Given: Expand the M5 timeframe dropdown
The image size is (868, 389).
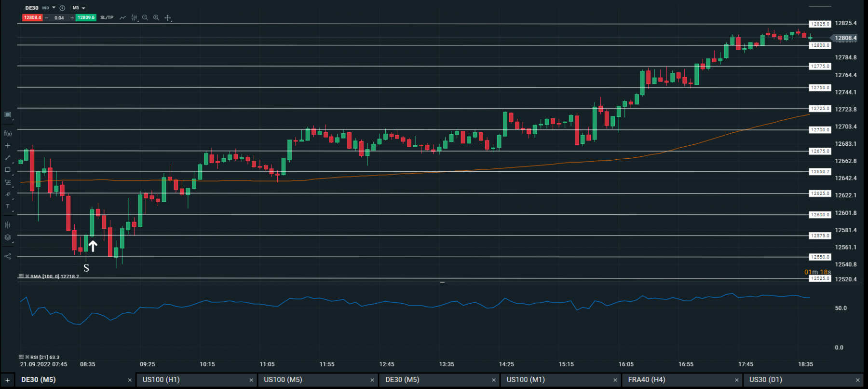Looking at the screenshot, I should (x=79, y=8).
